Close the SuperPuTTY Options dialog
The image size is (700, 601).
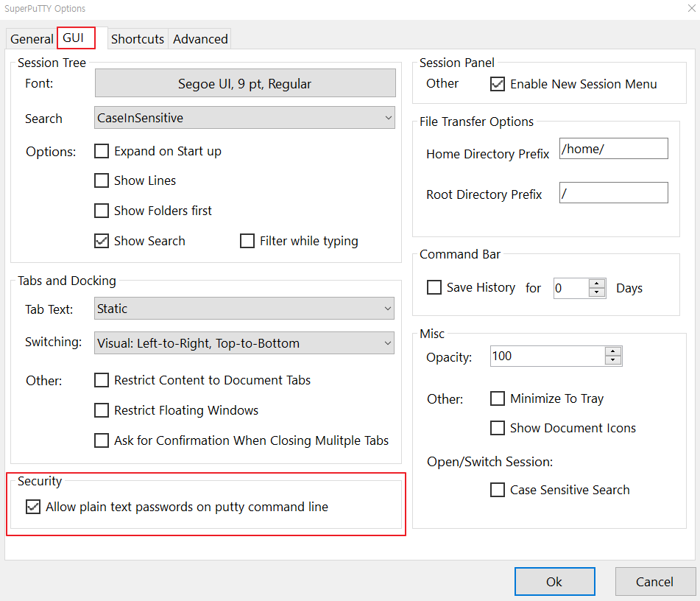tap(691, 9)
